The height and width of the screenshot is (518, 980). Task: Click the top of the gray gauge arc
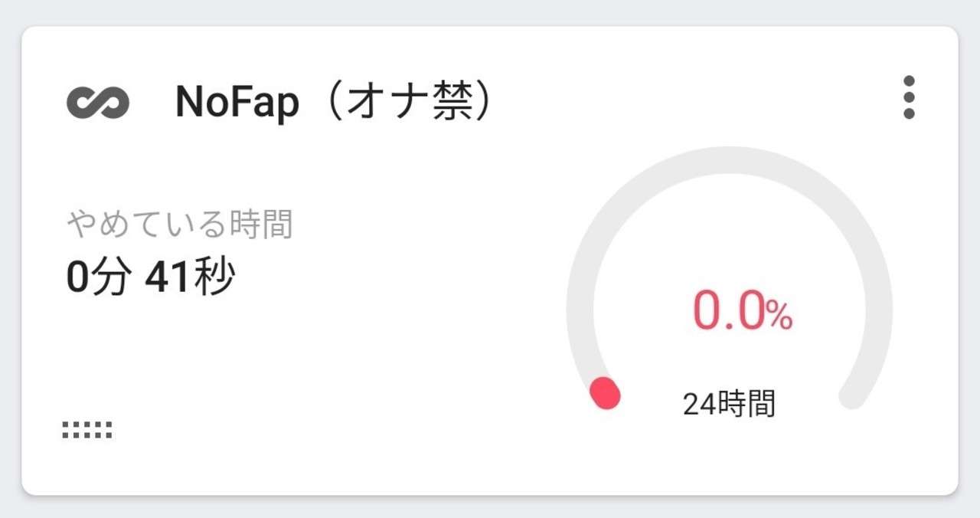click(x=729, y=160)
